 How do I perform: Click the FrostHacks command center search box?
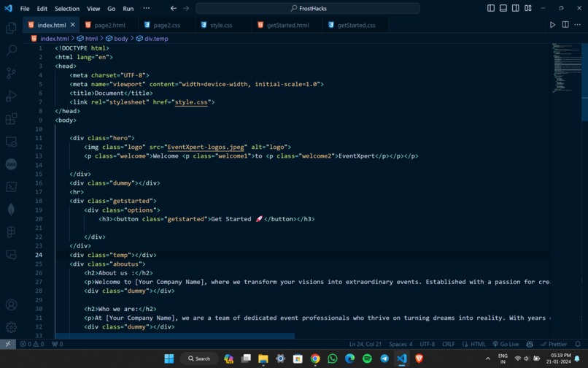coord(308,8)
